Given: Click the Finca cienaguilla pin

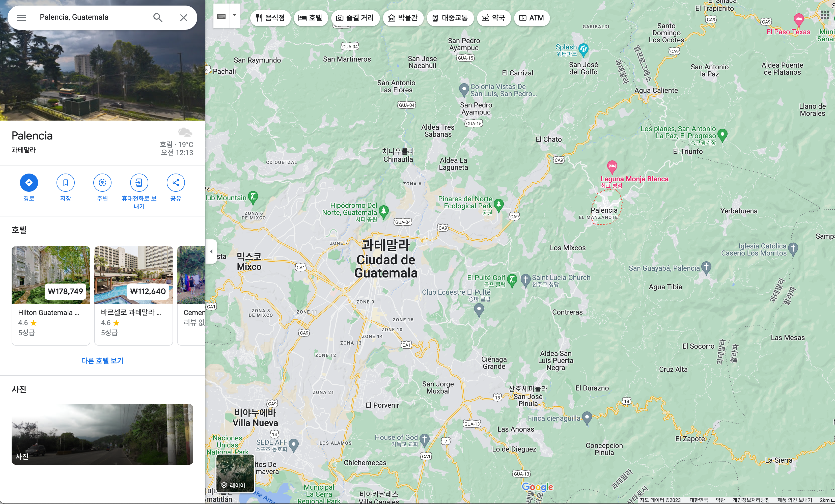Looking at the screenshot, I should point(587,418).
